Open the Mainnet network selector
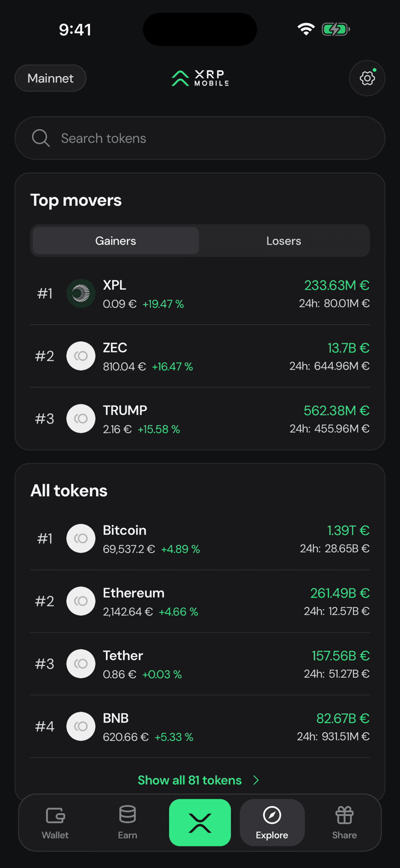This screenshot has width=400, height=868. (51, 78)
